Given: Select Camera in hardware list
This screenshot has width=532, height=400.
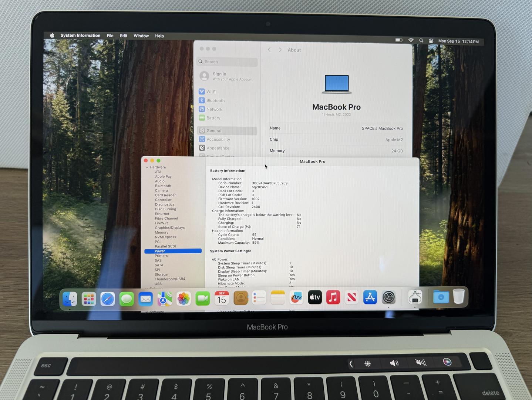Looking at the screenshot, I should click(x=161, y=190).
